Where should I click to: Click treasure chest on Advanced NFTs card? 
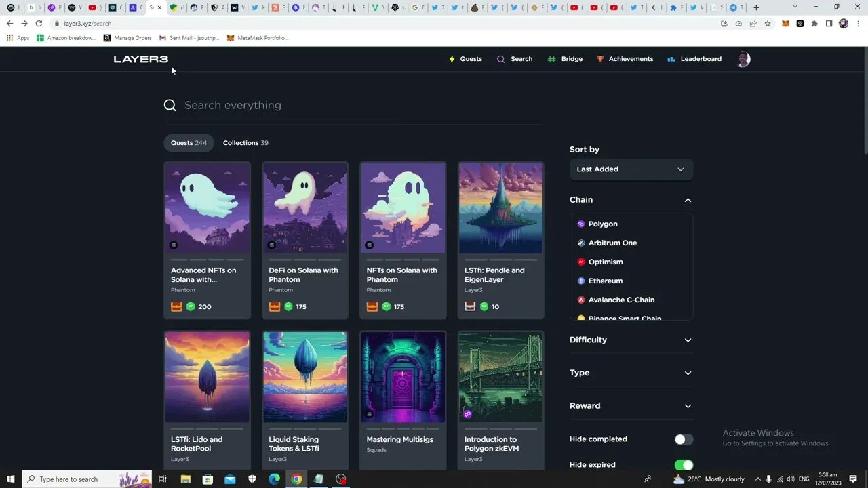(x=176, y=306)
